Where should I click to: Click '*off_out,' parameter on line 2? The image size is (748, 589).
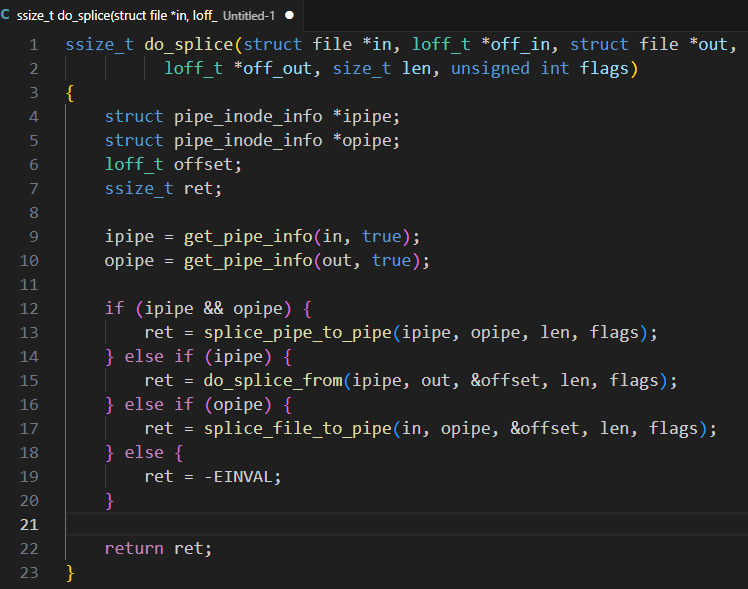coord(277,69)
